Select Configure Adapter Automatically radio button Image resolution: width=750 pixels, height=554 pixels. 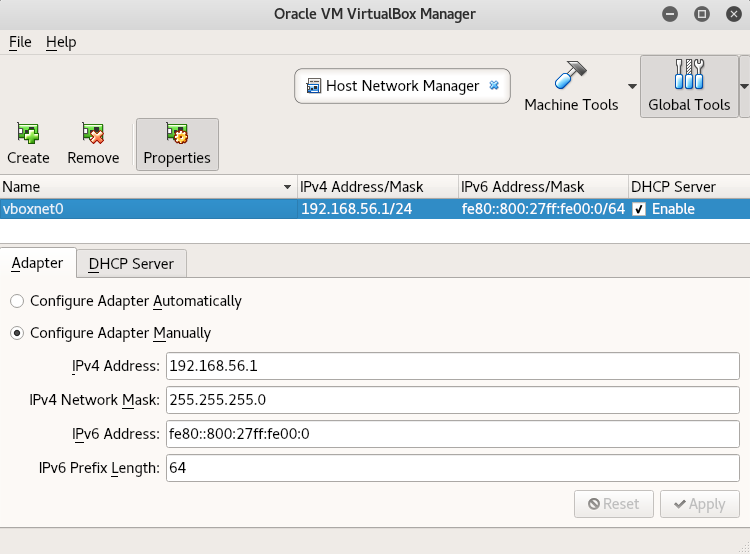17,301
